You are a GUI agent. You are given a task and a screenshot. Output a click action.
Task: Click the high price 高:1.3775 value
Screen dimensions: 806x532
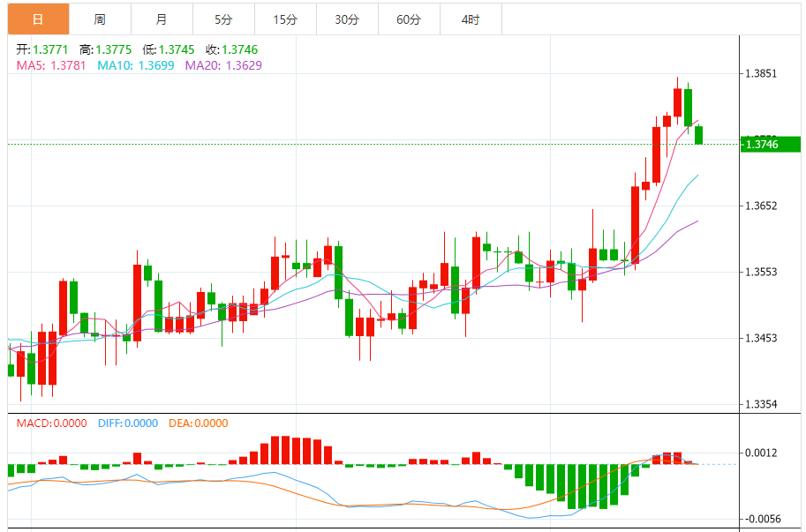point(105,49)
